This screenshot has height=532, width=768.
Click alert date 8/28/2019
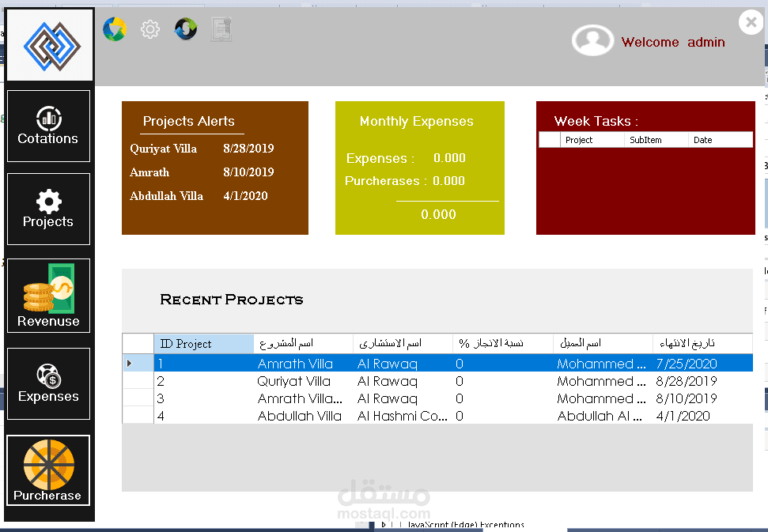[x=248, y=149]
